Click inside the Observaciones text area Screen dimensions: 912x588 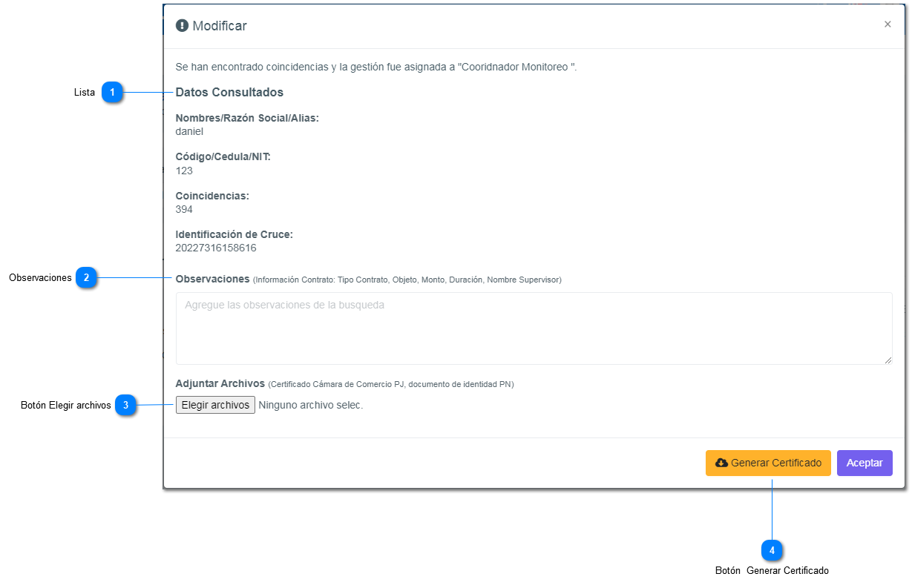534,328
